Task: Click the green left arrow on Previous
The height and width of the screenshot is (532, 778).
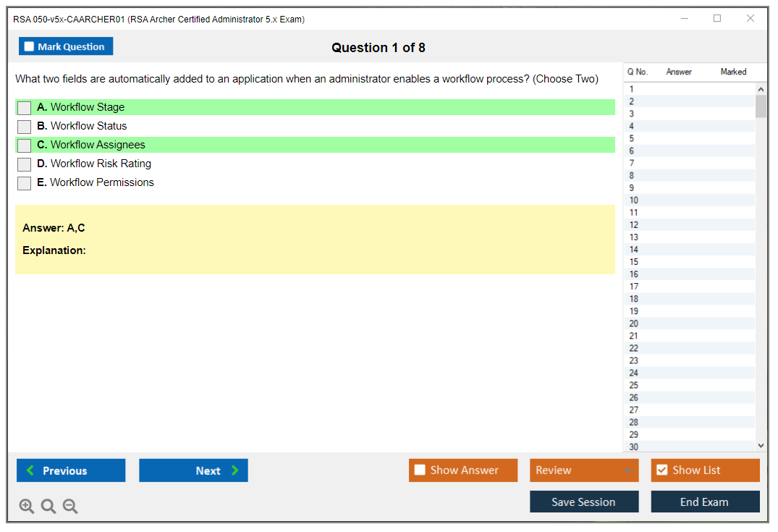Action: [x=30, y=470]
